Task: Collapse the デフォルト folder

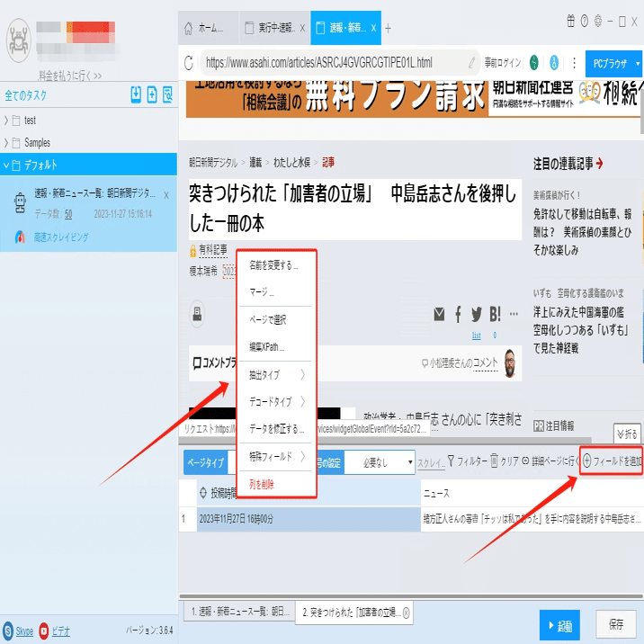Action: [5, 165]
